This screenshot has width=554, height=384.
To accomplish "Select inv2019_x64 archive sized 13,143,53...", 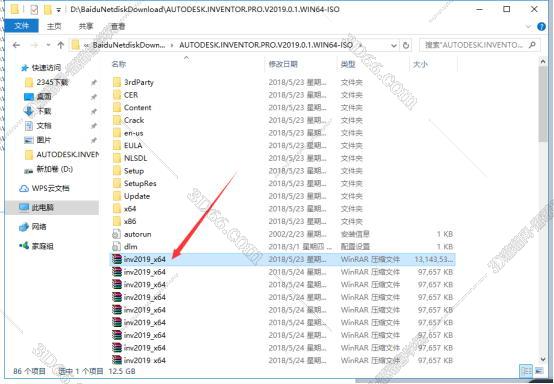I will click(x=283, y=259).
